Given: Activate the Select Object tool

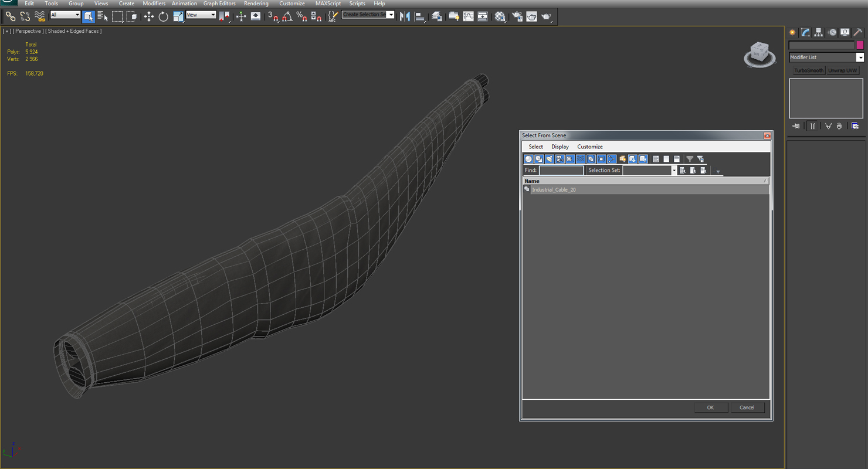Looking at the screenshot, I should 88,16.
